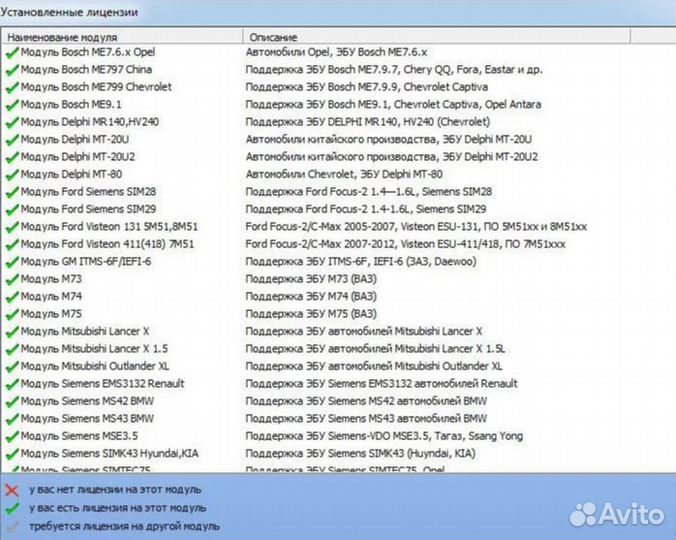Select row text Модуль Delphi MT-20U2
Image resolution: width=676 pixels, height=540 pixels.
(78, 157)
